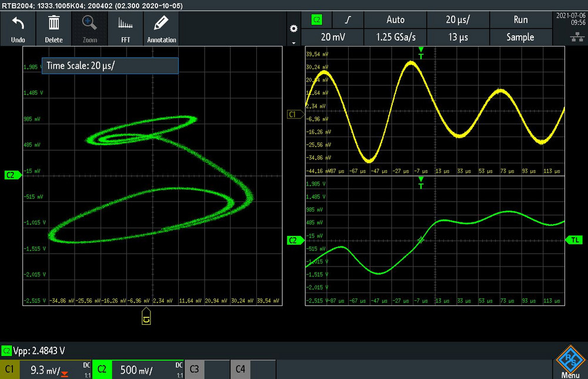The width and height of the screenshot is (588, 379).
Task: Tap the 20 mV trigger level field
Action: (333, 37)
